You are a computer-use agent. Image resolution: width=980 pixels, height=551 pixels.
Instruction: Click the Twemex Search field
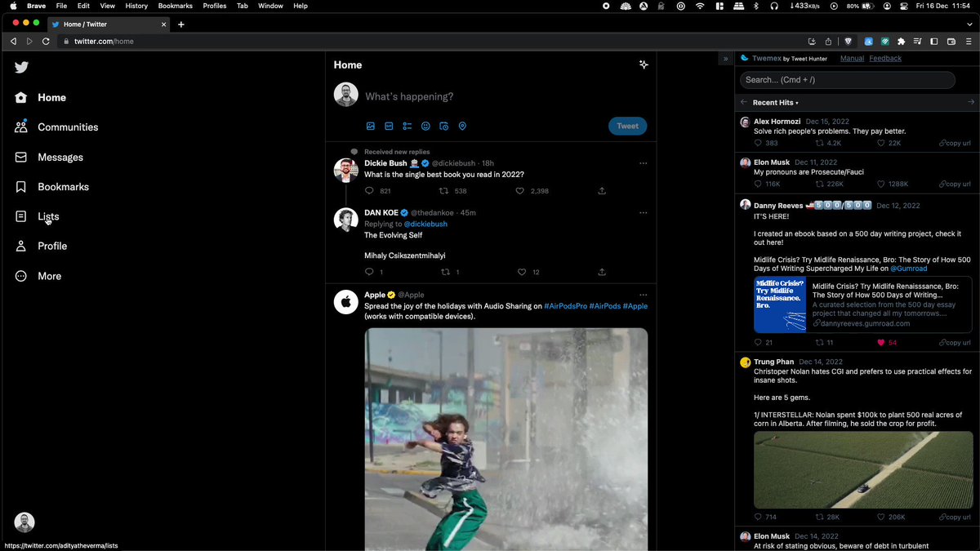(847, 80)
